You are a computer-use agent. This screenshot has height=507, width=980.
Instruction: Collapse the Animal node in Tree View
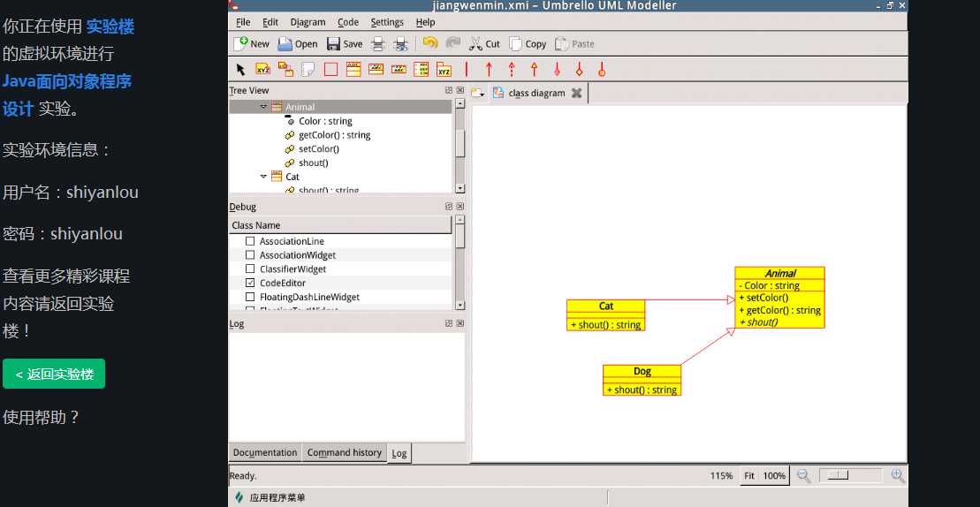click(x=263, y=107)
